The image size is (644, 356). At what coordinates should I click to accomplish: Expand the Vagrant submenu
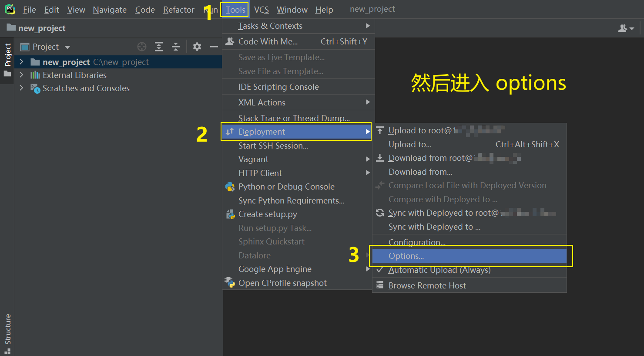click(x=297, y=159)
